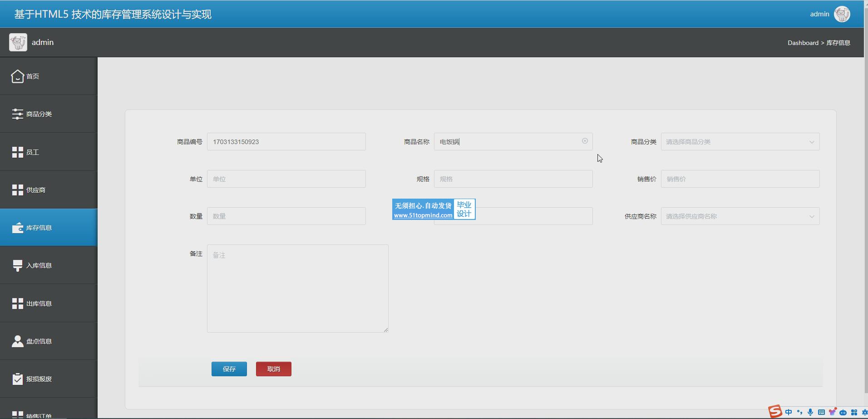Open the 报损报废 menu item

tap(49, 379)
